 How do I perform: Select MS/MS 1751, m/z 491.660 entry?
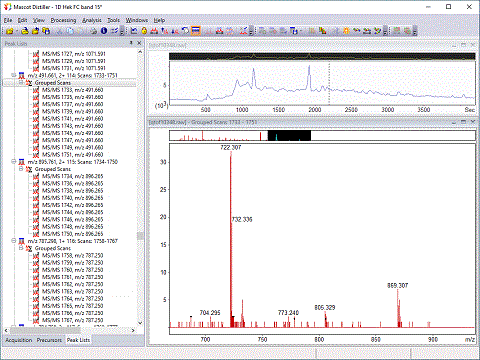click(x=73, y=155)
